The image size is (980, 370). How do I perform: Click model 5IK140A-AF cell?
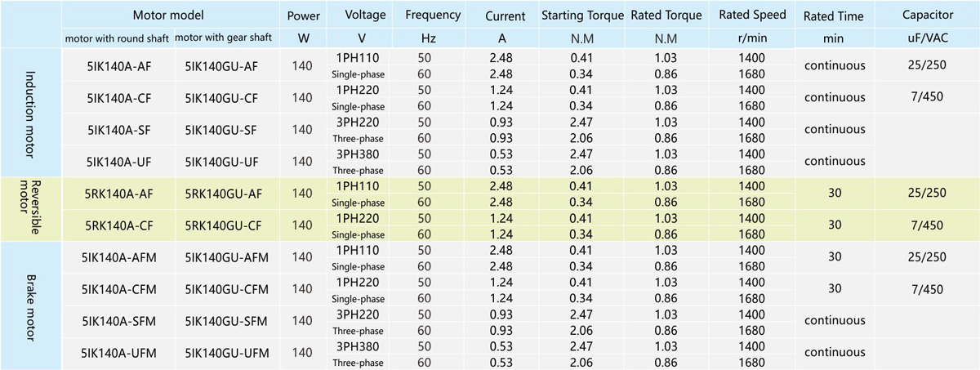click(x=117, y=65)
